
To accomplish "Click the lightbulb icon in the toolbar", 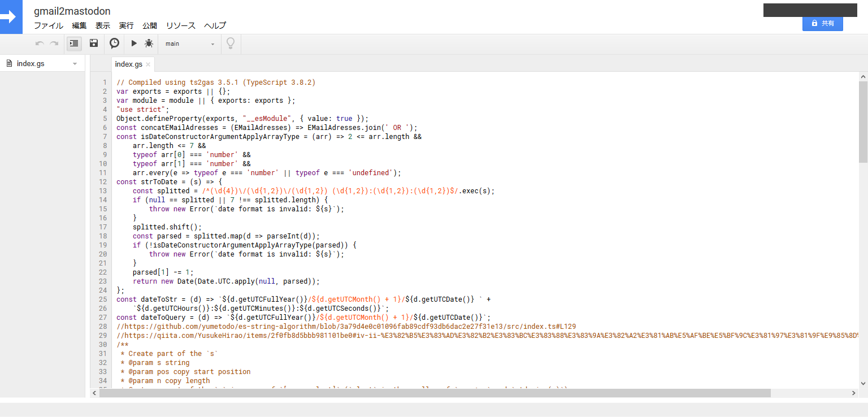I will coord(231,43).
